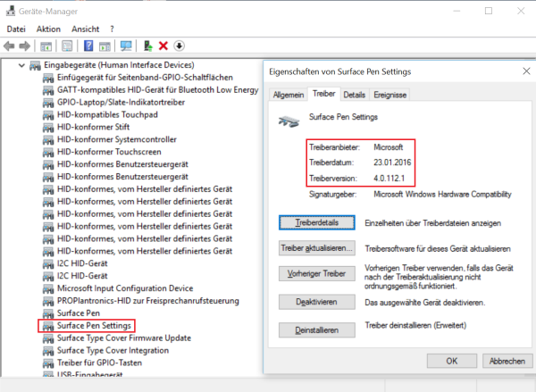The image size is (536, 392).
Task: Click the blue Help question mark icon
Action: (88, 46)
